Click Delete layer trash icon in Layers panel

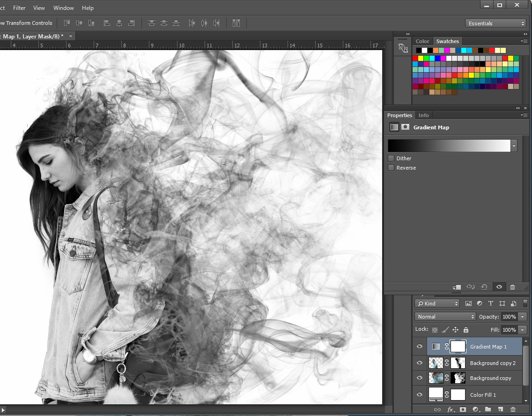[513, 409]
